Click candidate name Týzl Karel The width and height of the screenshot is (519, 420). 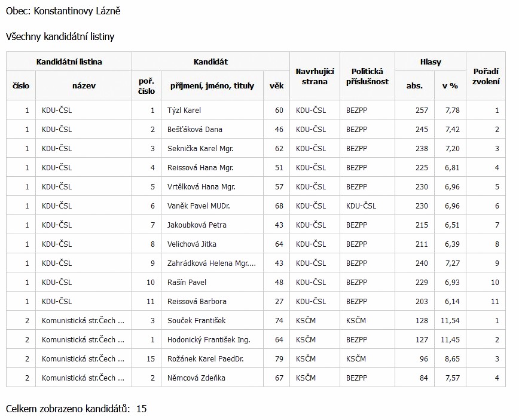pyautogui.click(x=184, y=111)
